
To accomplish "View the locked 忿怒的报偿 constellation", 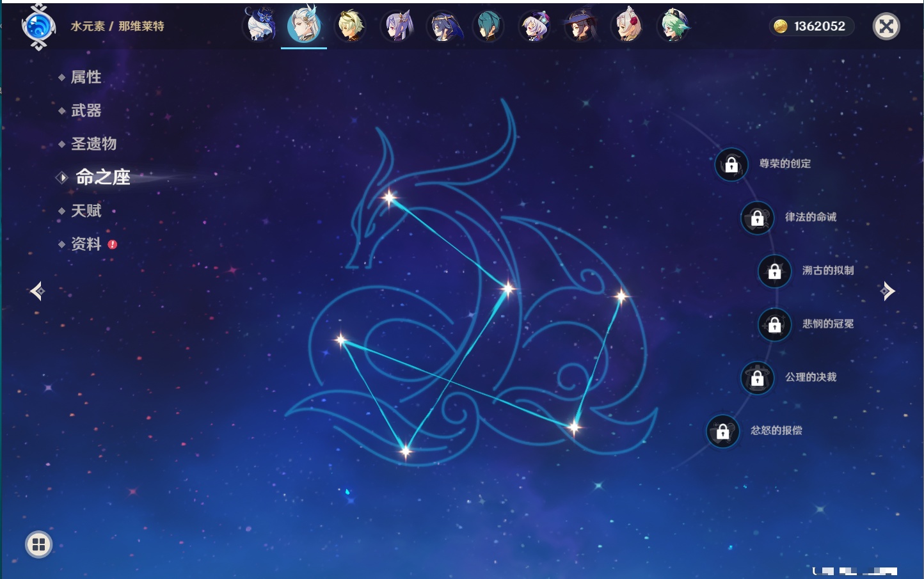I will pyautogui.click(x=722, y=431).
